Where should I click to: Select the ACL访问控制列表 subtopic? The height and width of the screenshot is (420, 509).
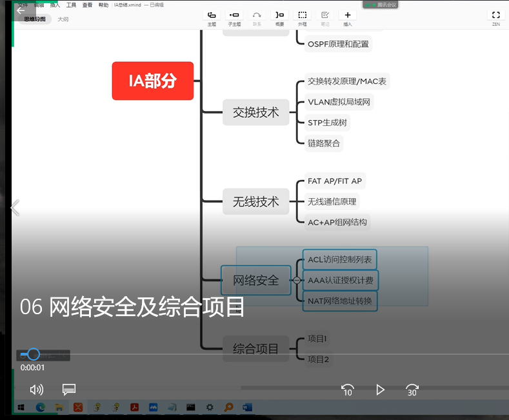coord(340,259)
